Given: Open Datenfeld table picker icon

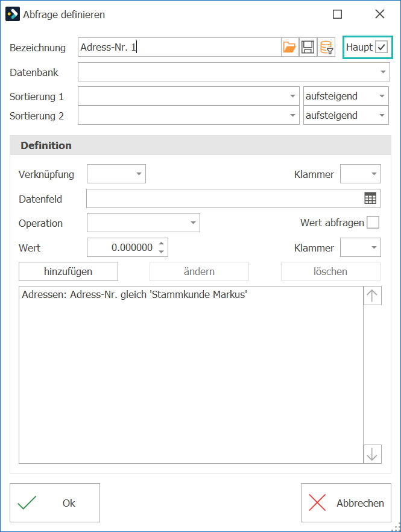Looking at the screenshot, I should point(370,198).
